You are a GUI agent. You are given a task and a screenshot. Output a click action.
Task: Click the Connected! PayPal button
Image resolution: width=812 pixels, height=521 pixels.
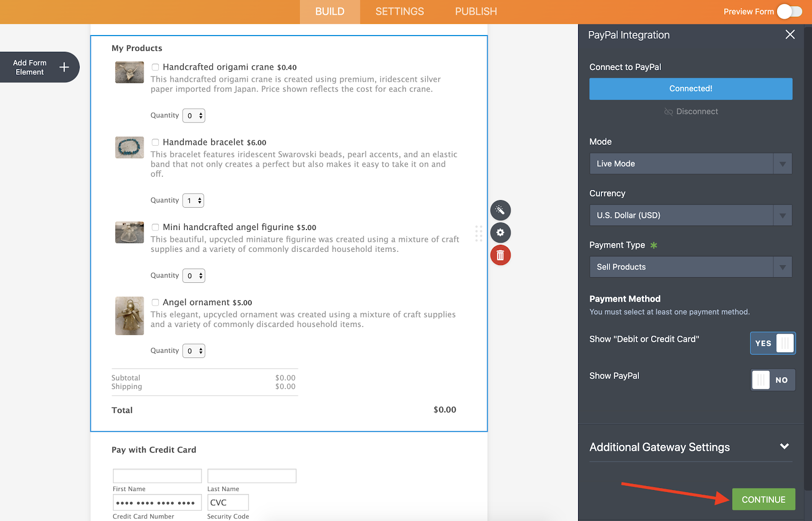pyautogui.click(x=691, y=89)
